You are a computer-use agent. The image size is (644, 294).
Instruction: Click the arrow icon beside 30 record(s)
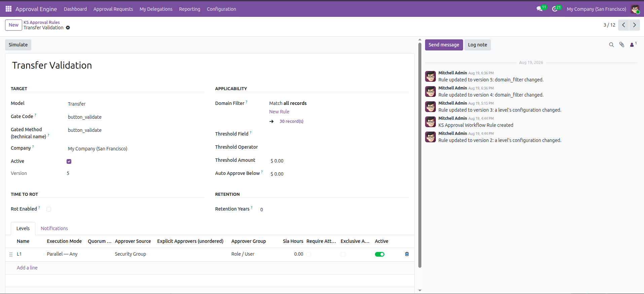pyautogui.click(x=272, y=121)
